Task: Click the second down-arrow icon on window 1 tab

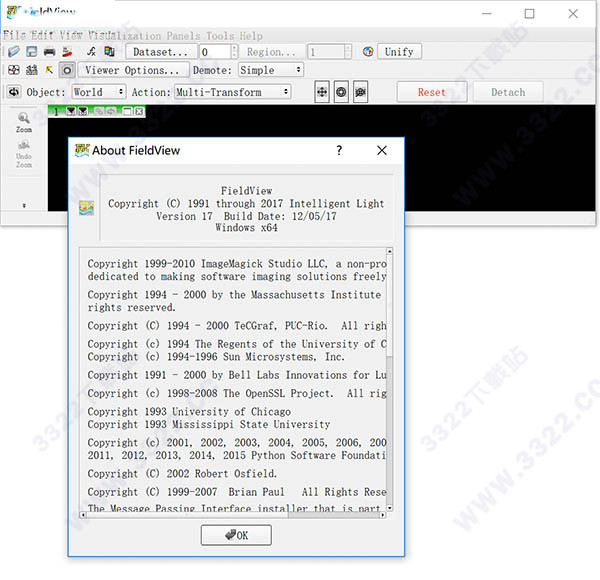Action: (x=83, y=111)
